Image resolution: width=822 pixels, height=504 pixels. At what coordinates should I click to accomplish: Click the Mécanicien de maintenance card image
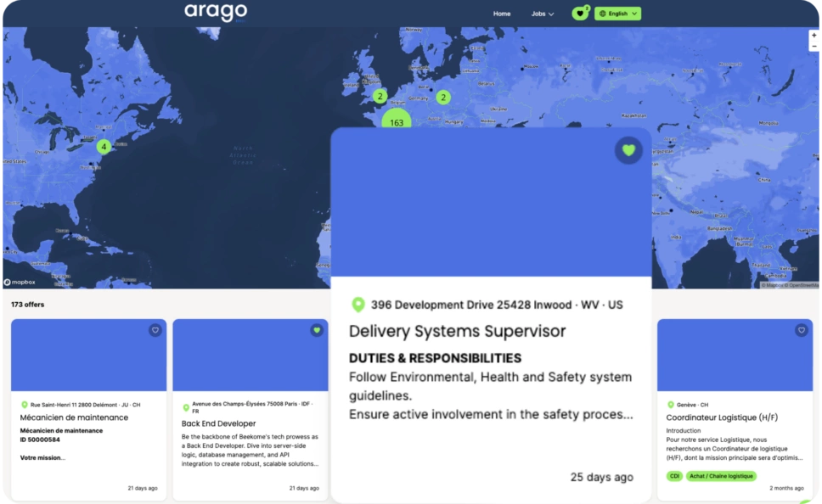point(88,356)
